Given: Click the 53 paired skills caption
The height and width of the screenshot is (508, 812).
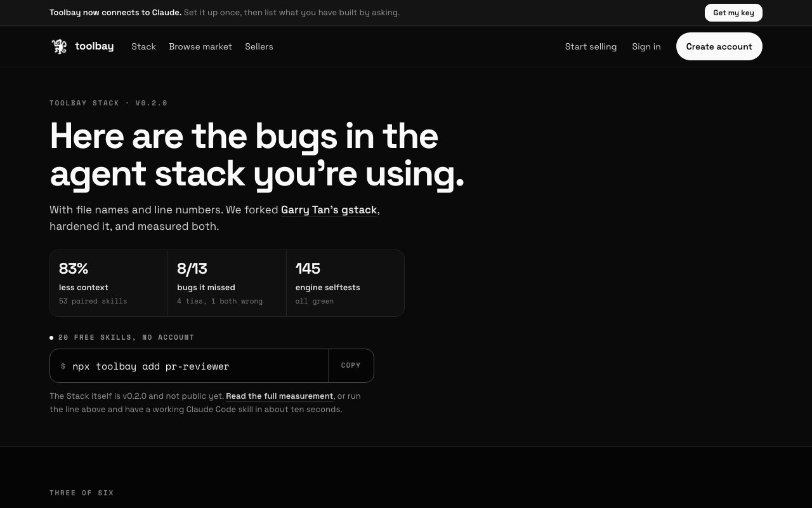Looking at the screenshot, I should [93, 301].
